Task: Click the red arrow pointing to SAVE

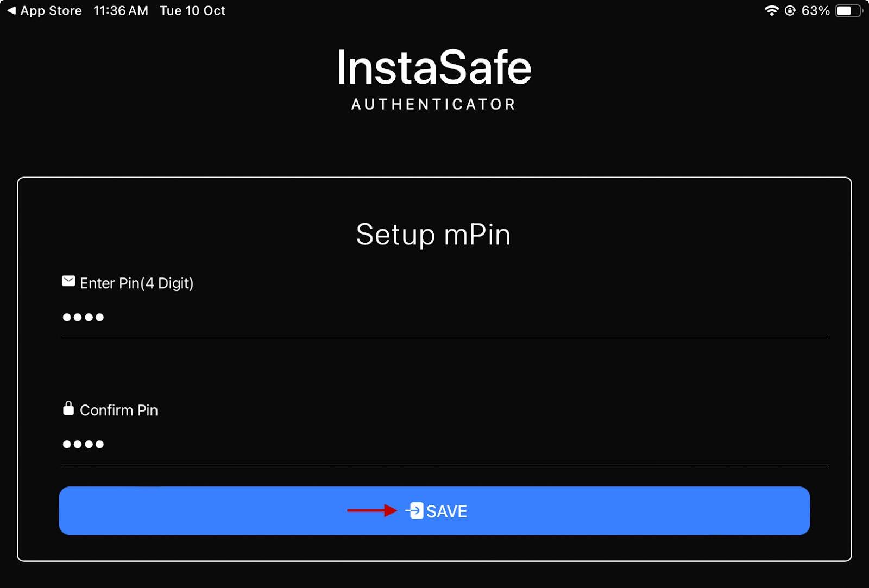Action: click(372, 510)
